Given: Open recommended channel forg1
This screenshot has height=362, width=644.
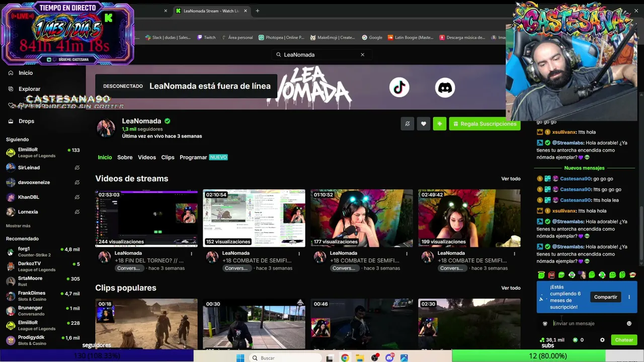Looking at the screenshot, I should coord(43,251).
